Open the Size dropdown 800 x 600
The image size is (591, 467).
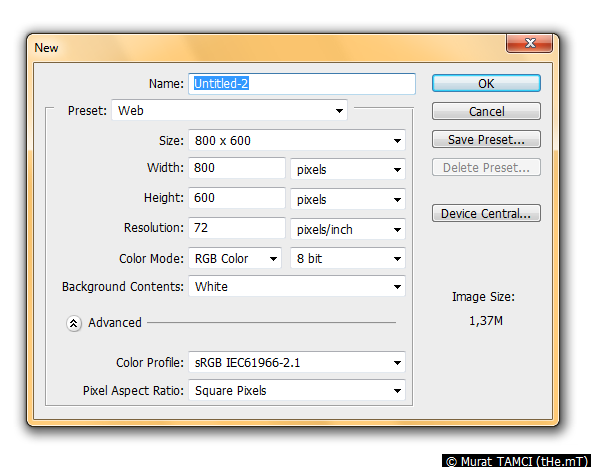pos(297,141)
